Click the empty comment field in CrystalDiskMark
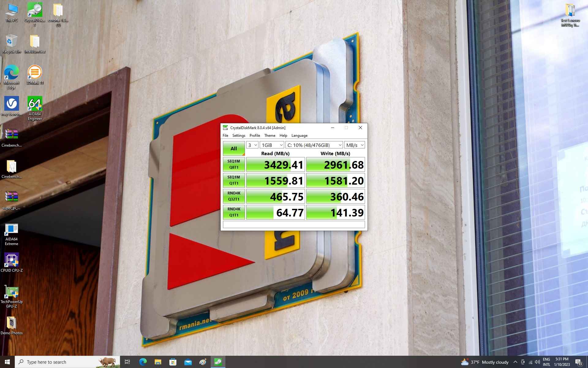Image resolution: width=588 pixels, height=368 pixels. (x=294, y=224)
